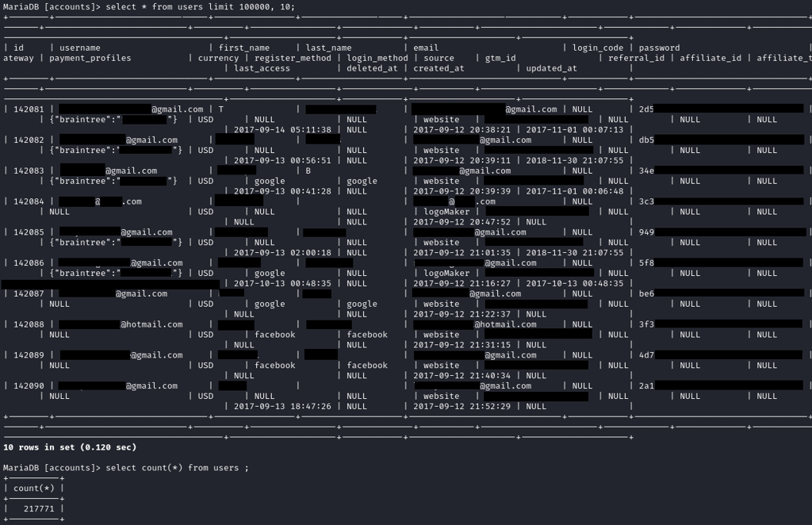Click the timestamp '2017-09-12 20:39:11'

pos(462,160)
